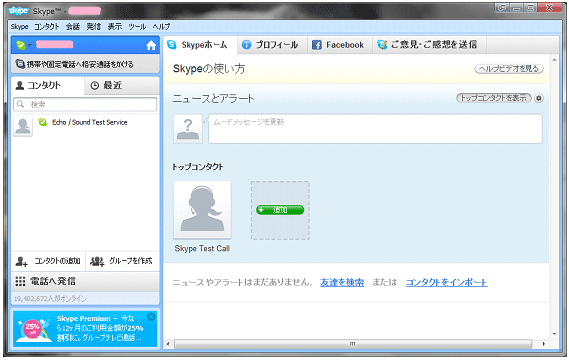
Task: Switch to the Skypeホーム tab
Action: pyautogui.click(x=200, y=45)
